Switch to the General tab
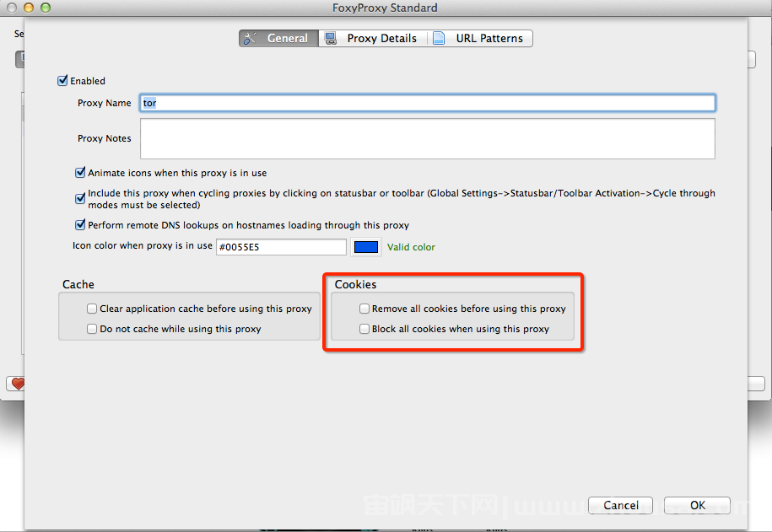Image resolution: width=772 pixels, height=532 pixels. 278,39
